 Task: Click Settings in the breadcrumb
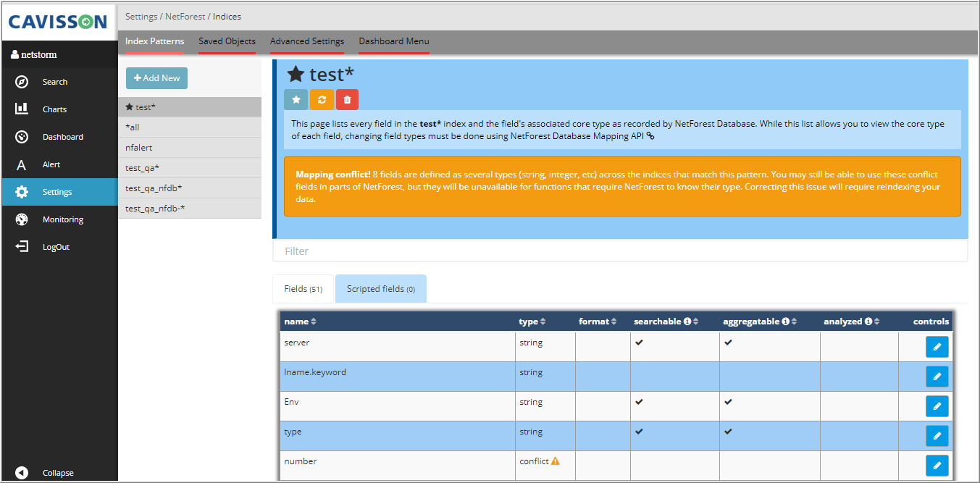pyautogui.click(x=141, y=16)
